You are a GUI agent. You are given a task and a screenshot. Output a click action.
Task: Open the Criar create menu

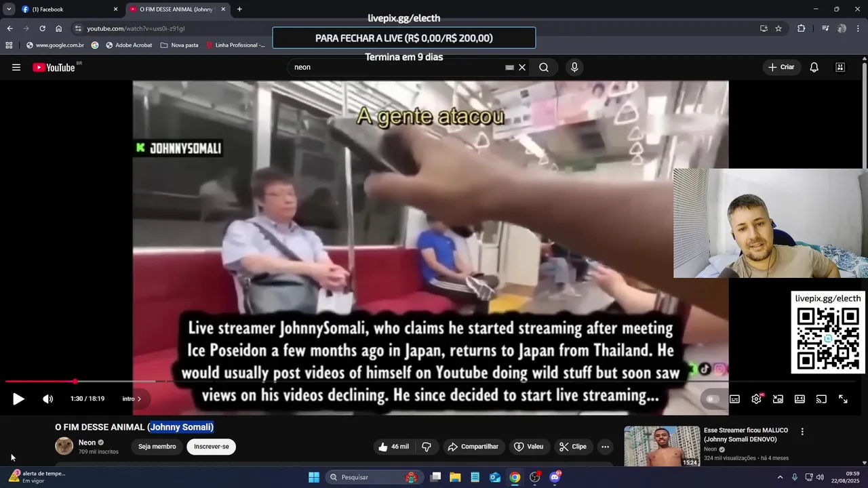pos(781,67)
